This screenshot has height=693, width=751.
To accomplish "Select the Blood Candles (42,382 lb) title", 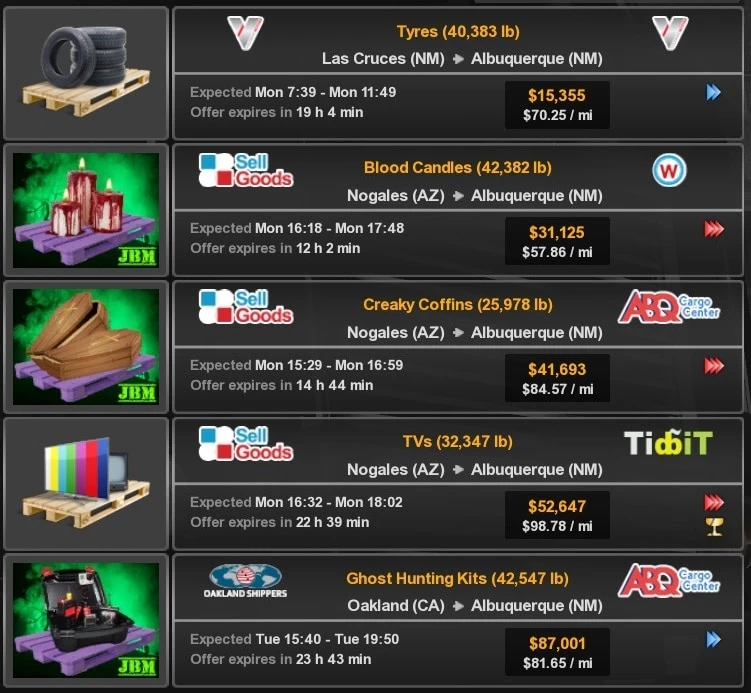I will click(458, 168).
